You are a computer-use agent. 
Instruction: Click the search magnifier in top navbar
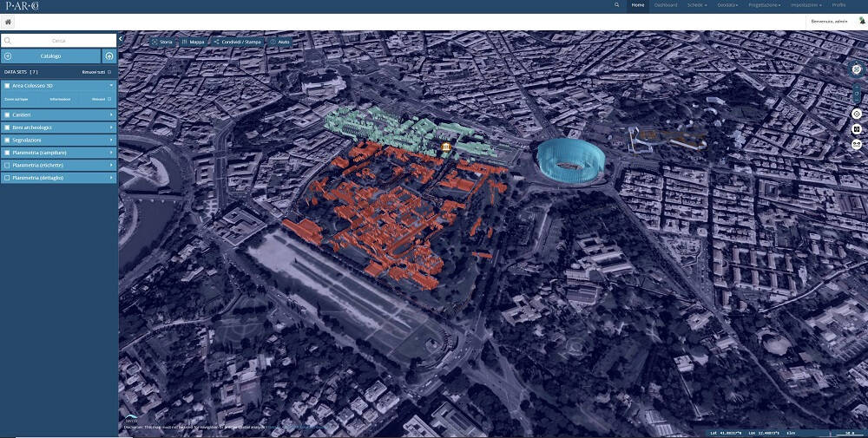[x=617, y=5]
